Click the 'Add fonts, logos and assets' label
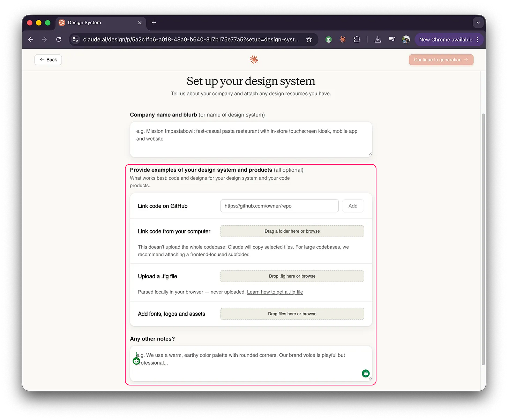The width and height of the screenshot is (508, 420). (x=171, y=314)
